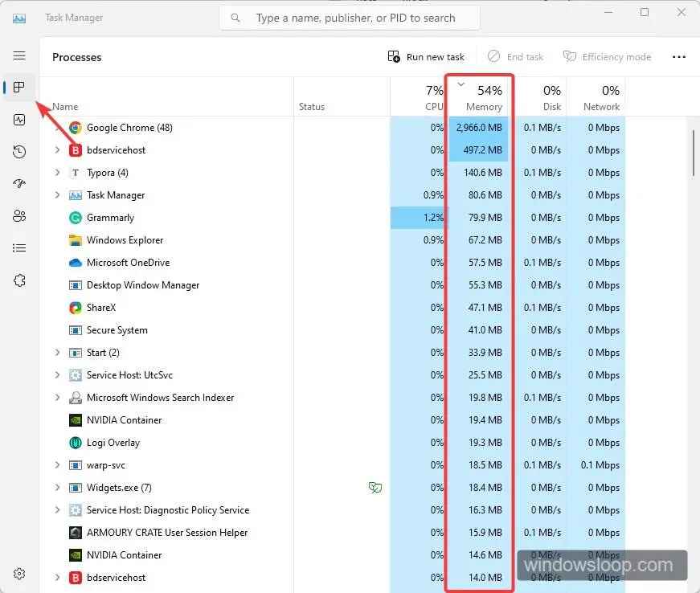Click the Microsoft Windows Search Indexer icon

pyautogui.click(x=76, y=398)
